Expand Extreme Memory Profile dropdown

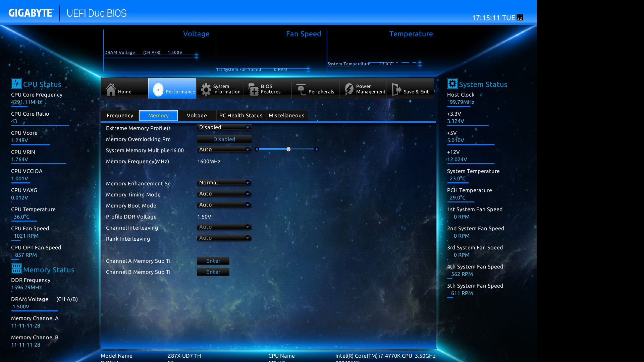[224, 127]
